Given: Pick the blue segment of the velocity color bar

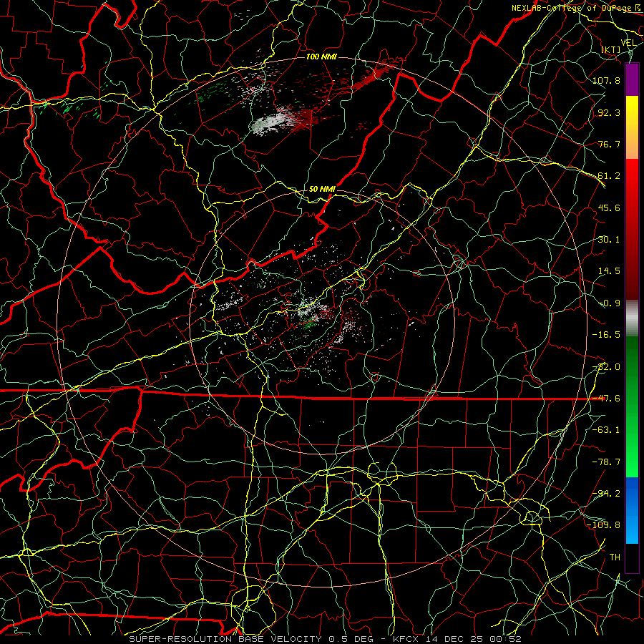Looking at the screenshot, I should [632, 510].
